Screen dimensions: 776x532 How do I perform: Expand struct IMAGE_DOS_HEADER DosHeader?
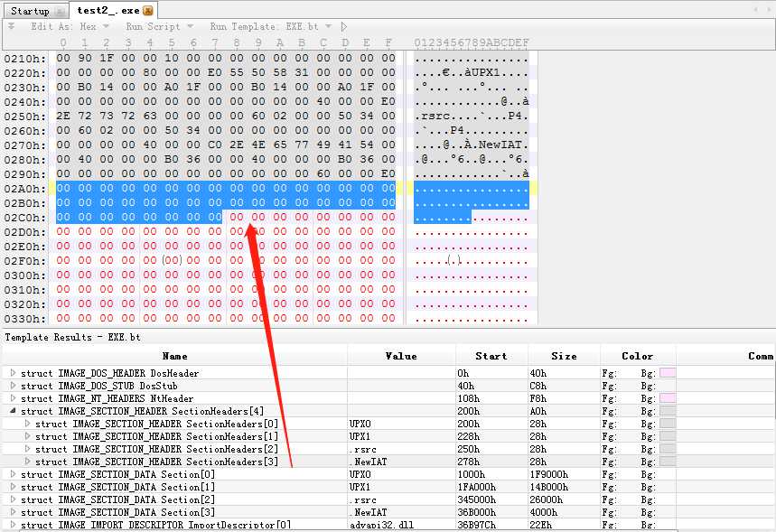tap(13, 373)
